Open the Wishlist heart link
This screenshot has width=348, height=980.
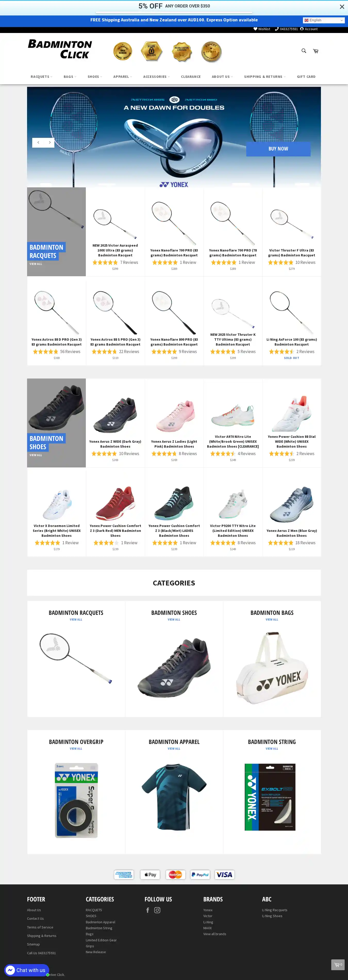(262, 29)
